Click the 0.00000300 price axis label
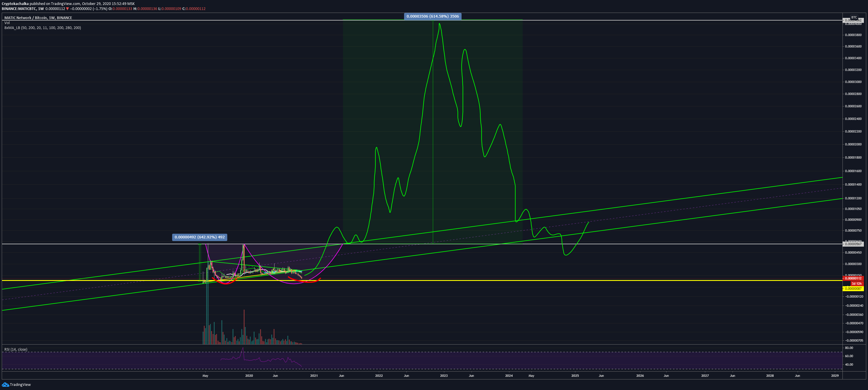Image resolution: width=868 pixels, height=390 pixels. click(x=854, y=264)
